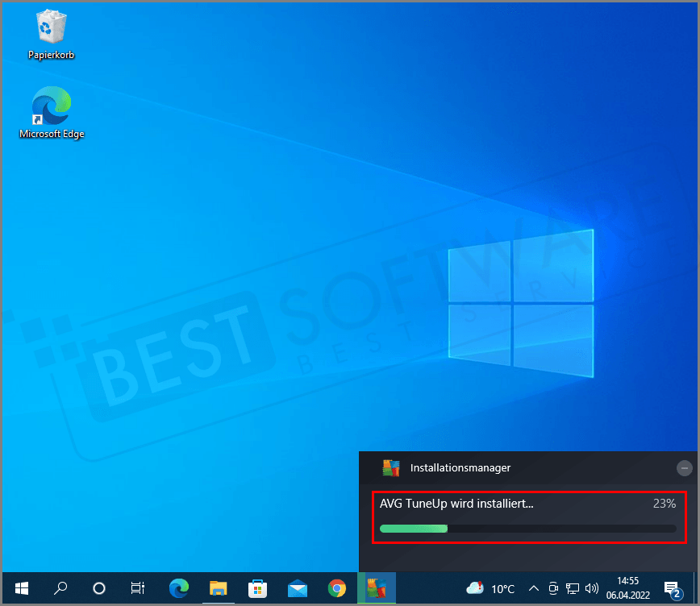
Task: Click the Search icon on the taskbar
Action: (60, 588)
